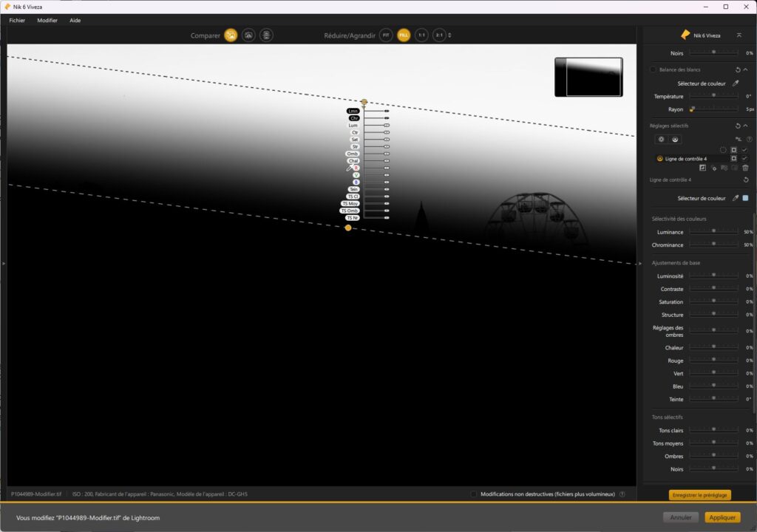This screenshot has width=757, height=532.
Task: Click the Annuler button
Action: click(x=681, y=517)
